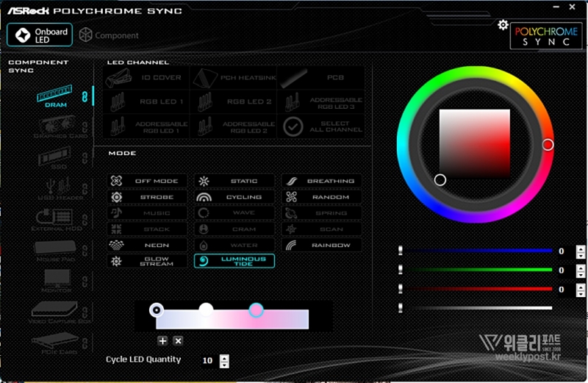Click the pink gradient preview bar

pos(232,320)
